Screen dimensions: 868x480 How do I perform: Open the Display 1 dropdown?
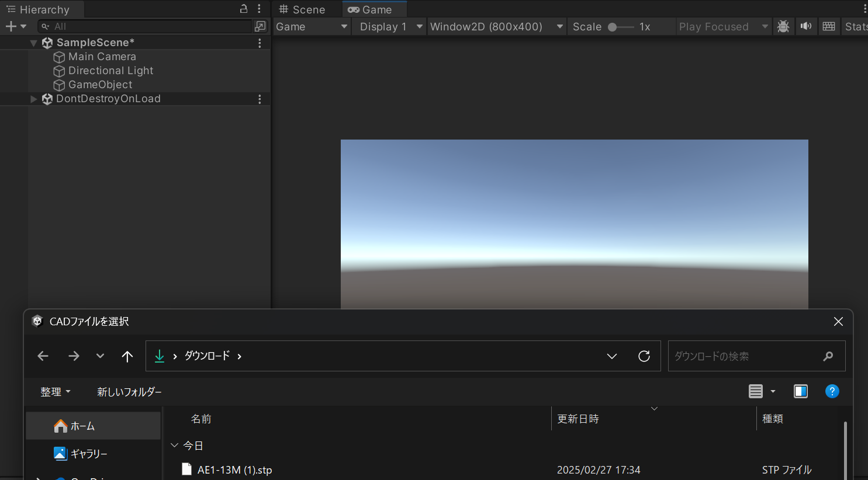point(389,27)
